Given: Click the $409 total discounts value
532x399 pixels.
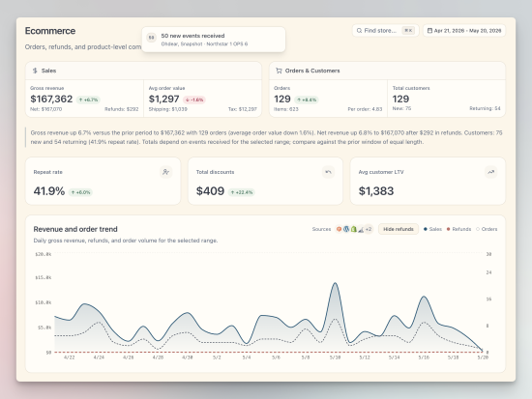Looking at the screenshot, I should [210, 191].
